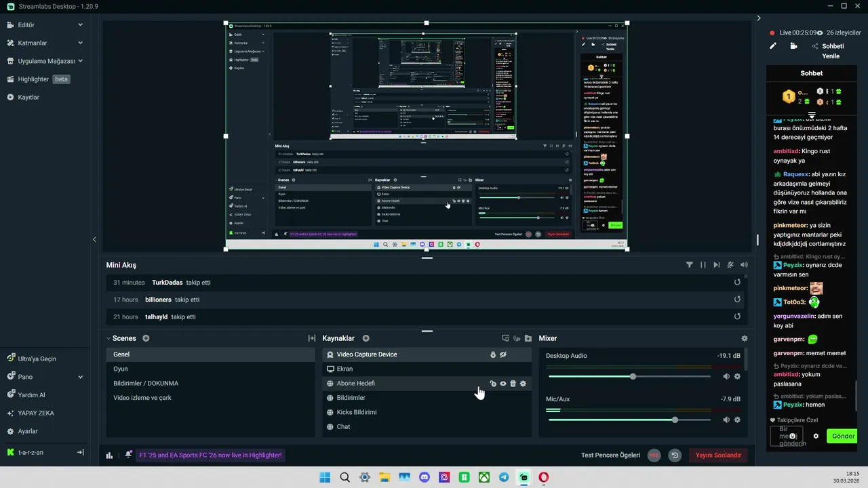Viewport: 868px width, 488px height.
Task: Filter Mini Akış events with funnel icon
Action: tap(690, 265)
